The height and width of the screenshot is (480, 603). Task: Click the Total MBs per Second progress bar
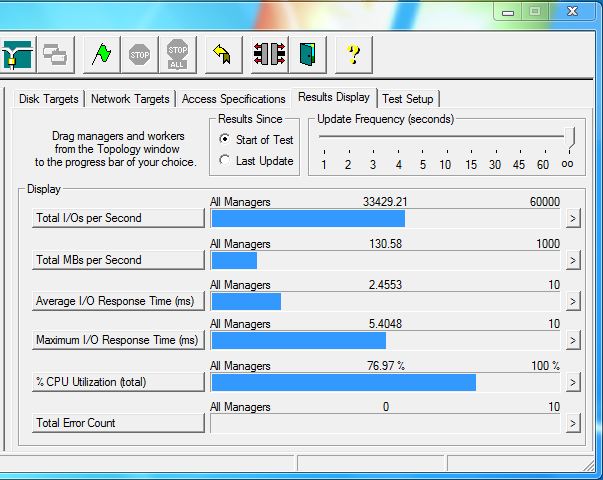tap(385, 260)
